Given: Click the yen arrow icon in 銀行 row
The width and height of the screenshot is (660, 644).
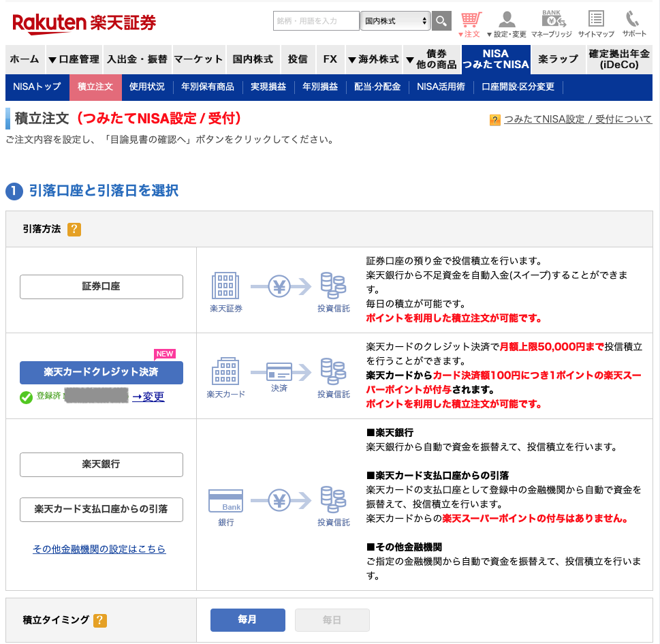Looking at the screenshot, I should tap(281, 500).
